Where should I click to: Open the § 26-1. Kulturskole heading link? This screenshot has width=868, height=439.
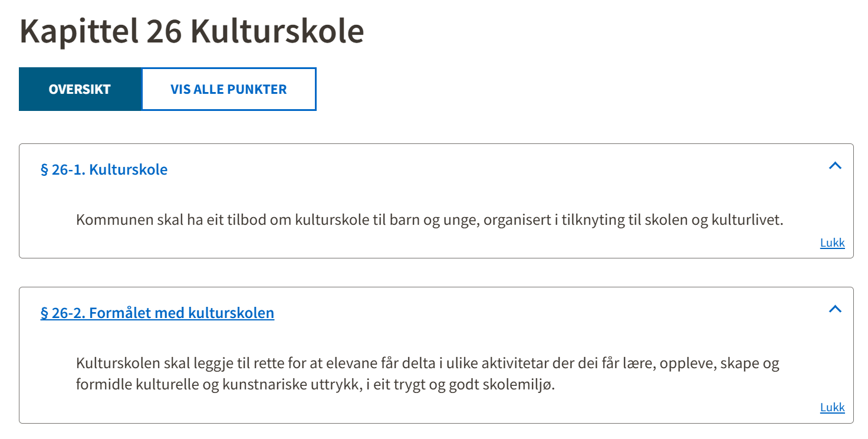pyautogui.click(x=104, y=170)
